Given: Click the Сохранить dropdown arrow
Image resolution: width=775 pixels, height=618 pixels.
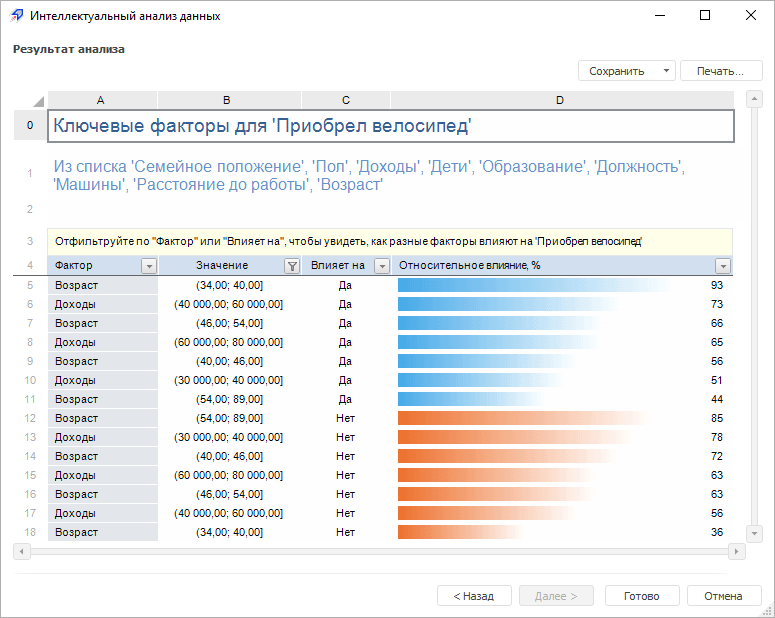Looking at the screenshot, I should [666, 71].
